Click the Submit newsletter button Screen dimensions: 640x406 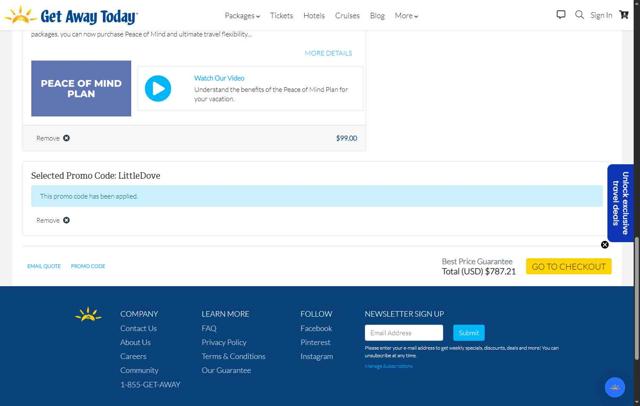469,333
